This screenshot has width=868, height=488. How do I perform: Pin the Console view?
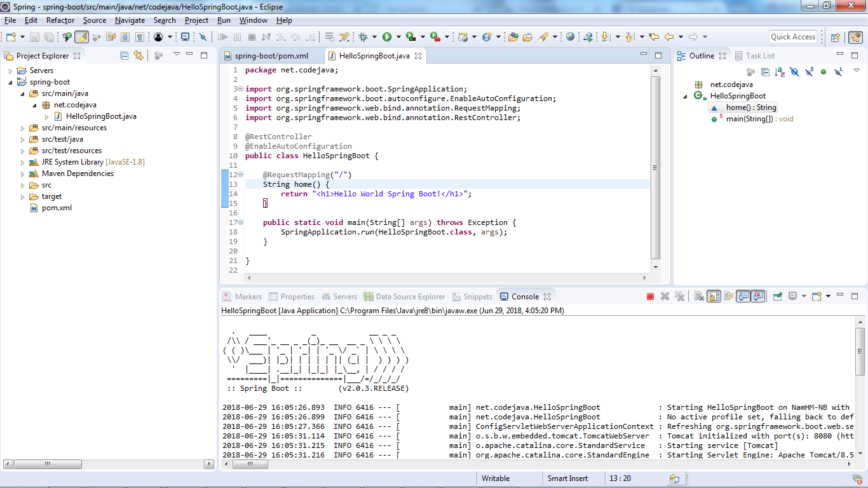click(x=777, y=296)
